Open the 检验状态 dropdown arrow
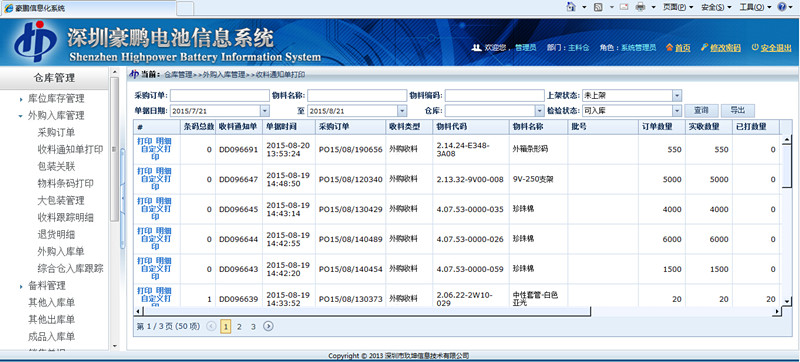Viewport: 800px width, 362px height. 677,111
